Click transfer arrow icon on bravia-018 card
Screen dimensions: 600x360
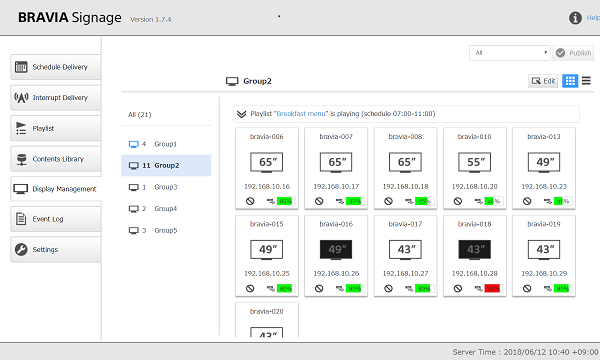pos(479,289)
